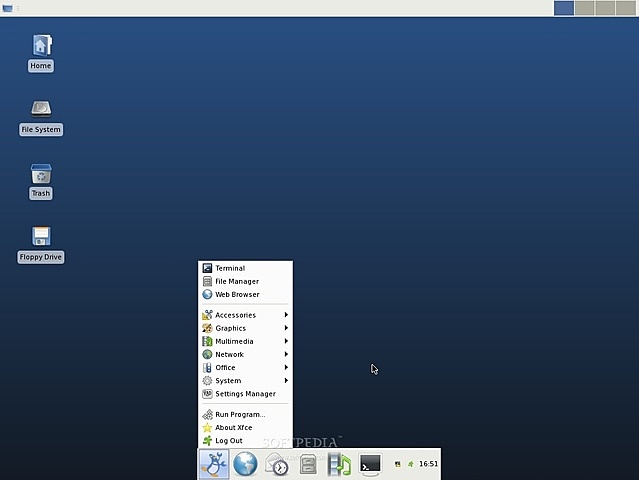The width and height of the screenshot is (639, 480).
Task: Switch to the second workspace
Action: coord(584,8)
